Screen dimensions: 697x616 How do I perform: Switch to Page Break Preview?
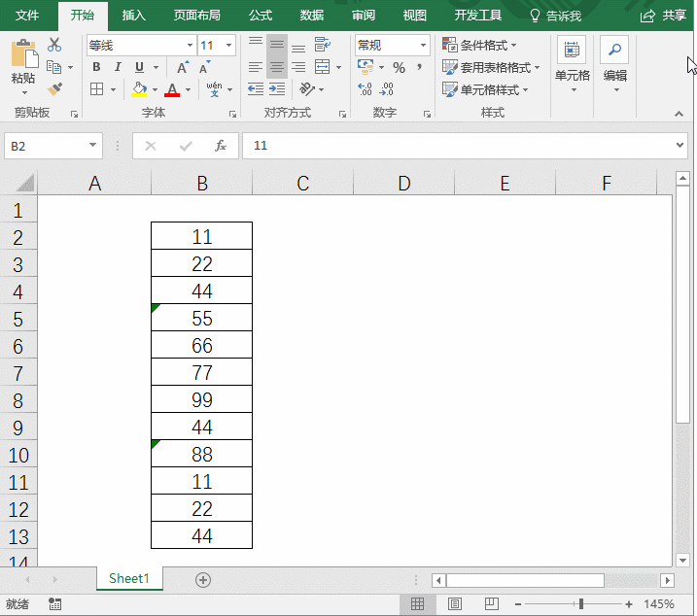click(x=491, y=604)
